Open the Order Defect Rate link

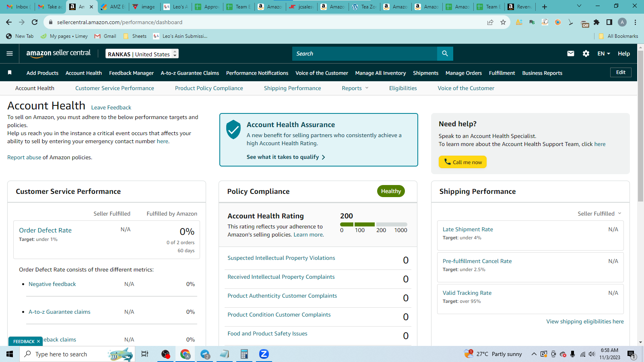coord(45,230)
